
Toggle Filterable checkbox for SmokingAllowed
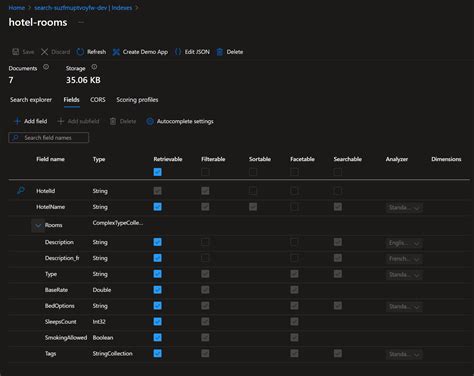tap(205, 337)
